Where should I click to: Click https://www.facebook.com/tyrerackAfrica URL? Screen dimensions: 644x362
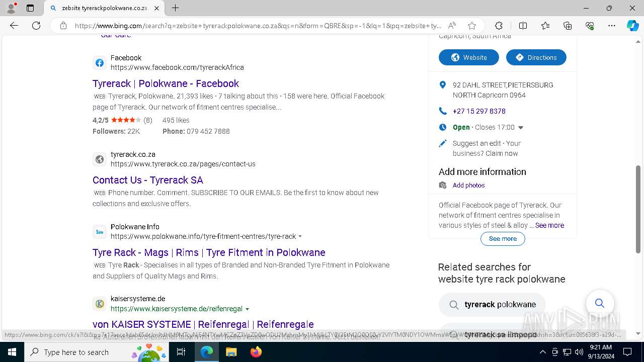coord(177,67)
